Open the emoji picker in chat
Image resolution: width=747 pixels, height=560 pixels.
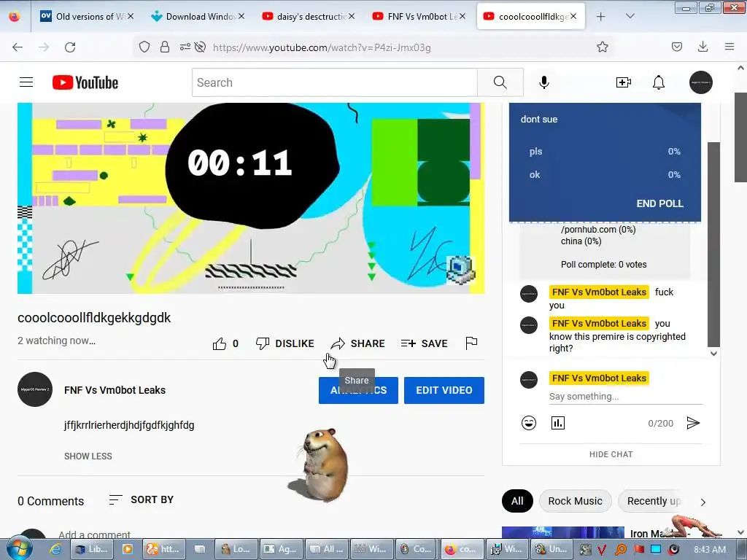click(x=529, y=423)
